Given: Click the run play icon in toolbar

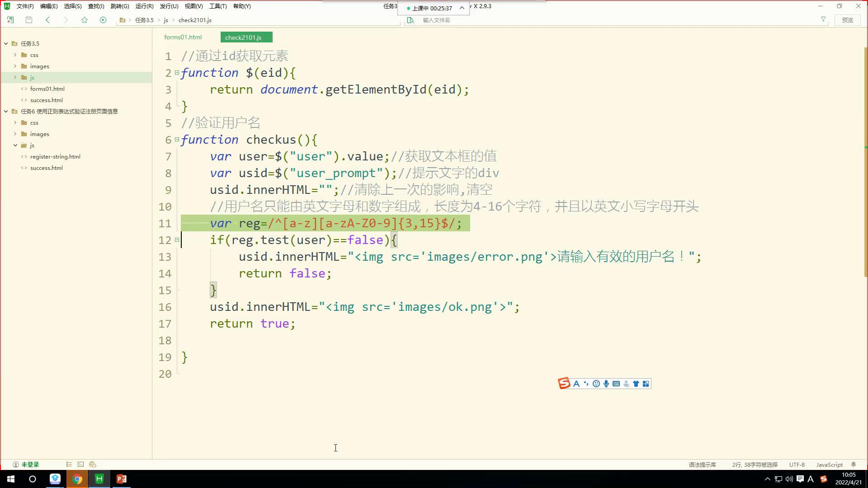Looking at the screenshot, I should click(103, 20).
